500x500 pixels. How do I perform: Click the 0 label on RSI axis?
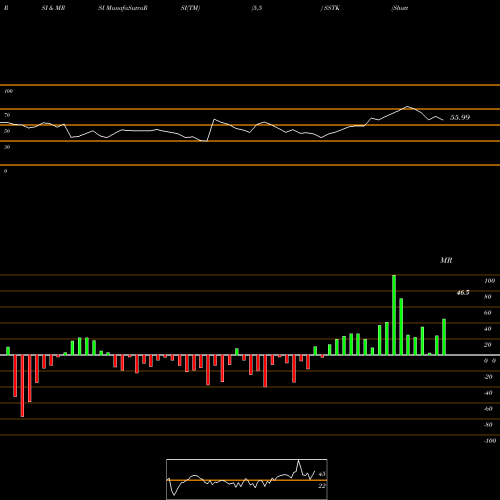(x=5, y=171)
